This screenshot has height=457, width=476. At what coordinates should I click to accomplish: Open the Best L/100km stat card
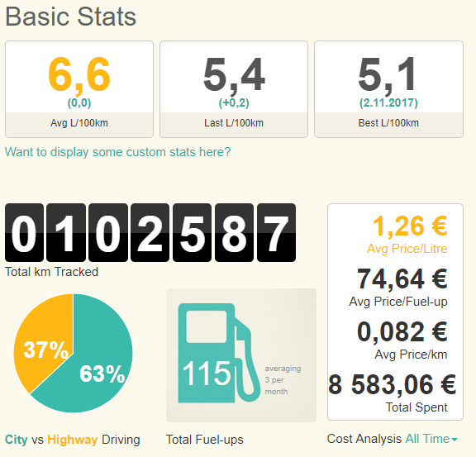tap(388, 89)
